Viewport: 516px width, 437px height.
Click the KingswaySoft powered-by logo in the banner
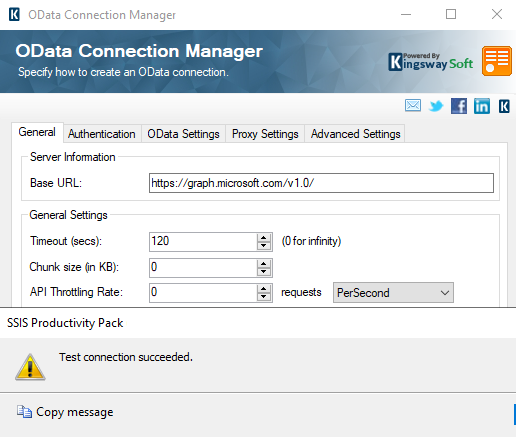(431, 62)
